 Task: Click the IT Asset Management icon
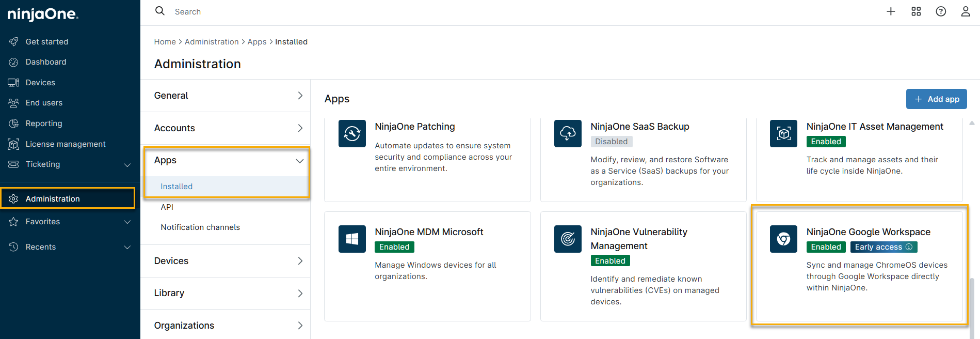pos(783,133)
